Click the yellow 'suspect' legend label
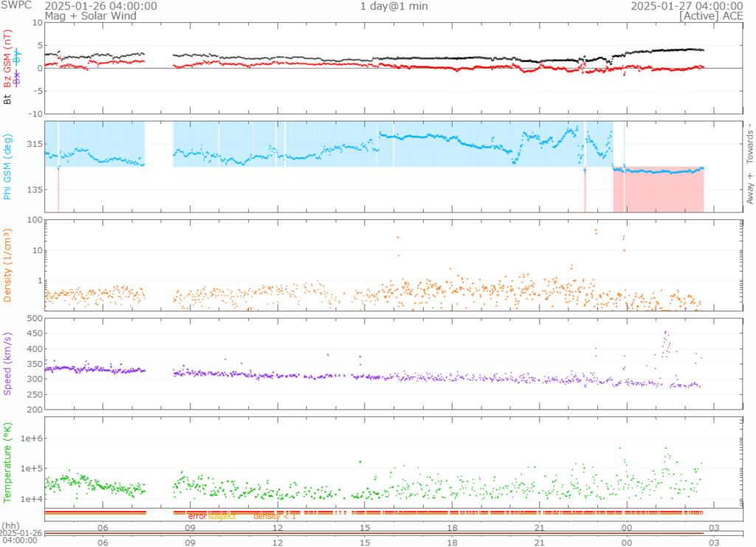This screenshot has width=756, height=547. [x=221, y=517]
